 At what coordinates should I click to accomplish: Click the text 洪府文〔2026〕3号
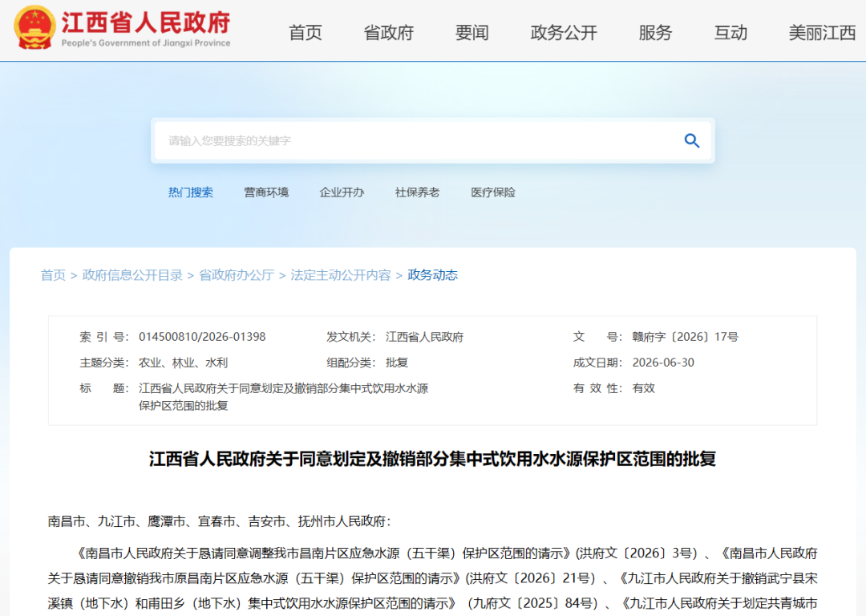click(637, 553)
